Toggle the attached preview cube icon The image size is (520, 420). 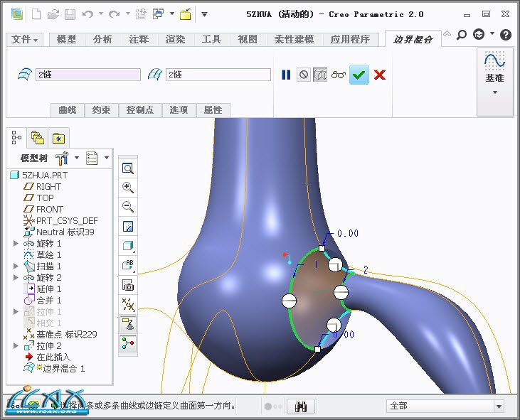click(320, 75)
